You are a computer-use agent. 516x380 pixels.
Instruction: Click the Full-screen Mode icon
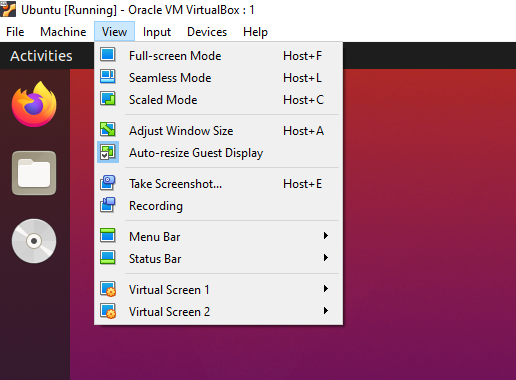(108, 55)
